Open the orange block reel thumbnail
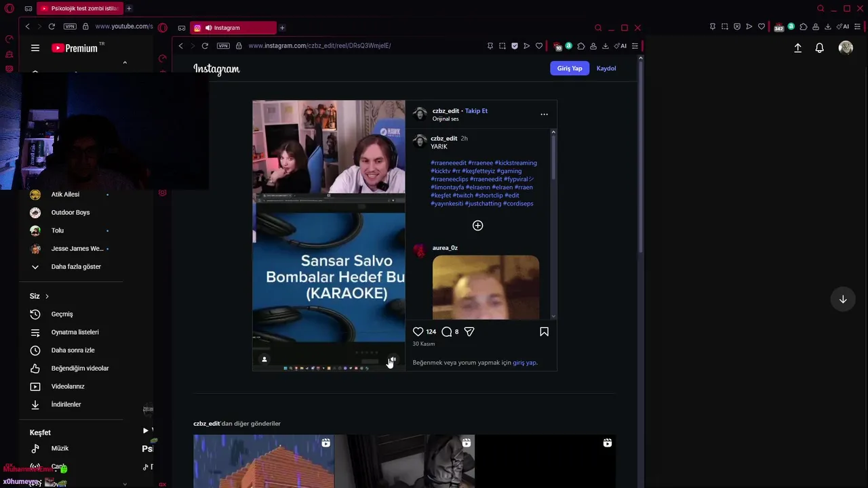Image resolution: width=868 pixels, height=488 pixels. [264, 461]
